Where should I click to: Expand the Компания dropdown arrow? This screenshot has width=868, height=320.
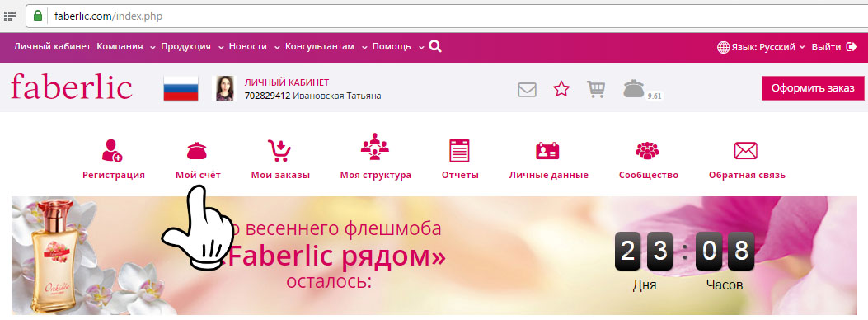click(152, 48)
